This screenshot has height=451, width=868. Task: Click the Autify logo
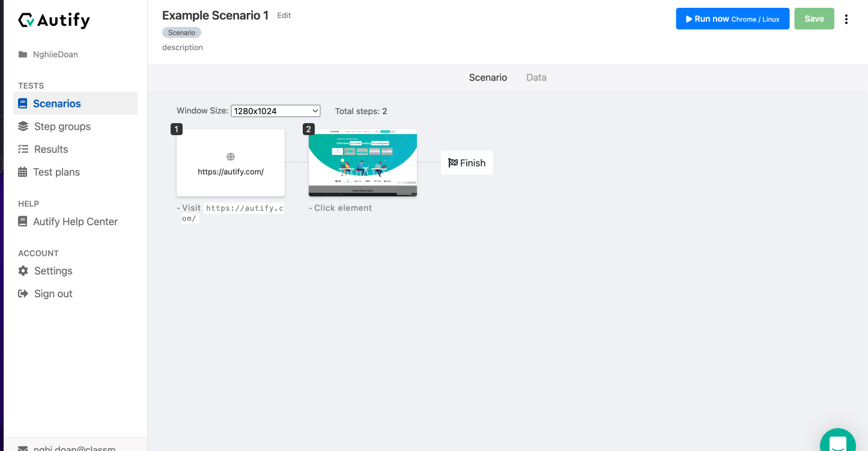coord(54,20)
